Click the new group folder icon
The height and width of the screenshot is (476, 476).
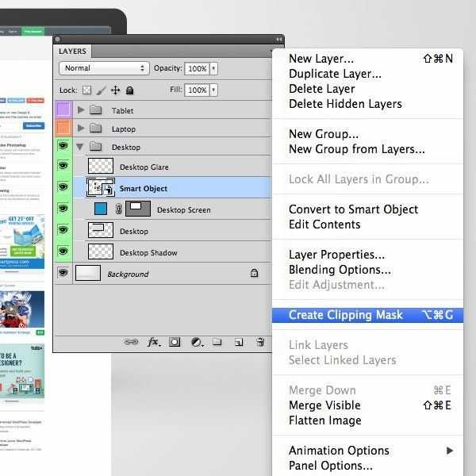[x=217, y=342]
